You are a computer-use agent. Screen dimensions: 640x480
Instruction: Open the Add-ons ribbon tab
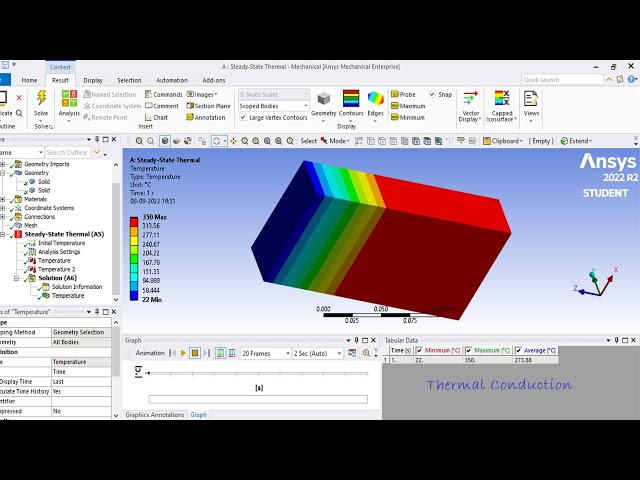coord(214,80)
